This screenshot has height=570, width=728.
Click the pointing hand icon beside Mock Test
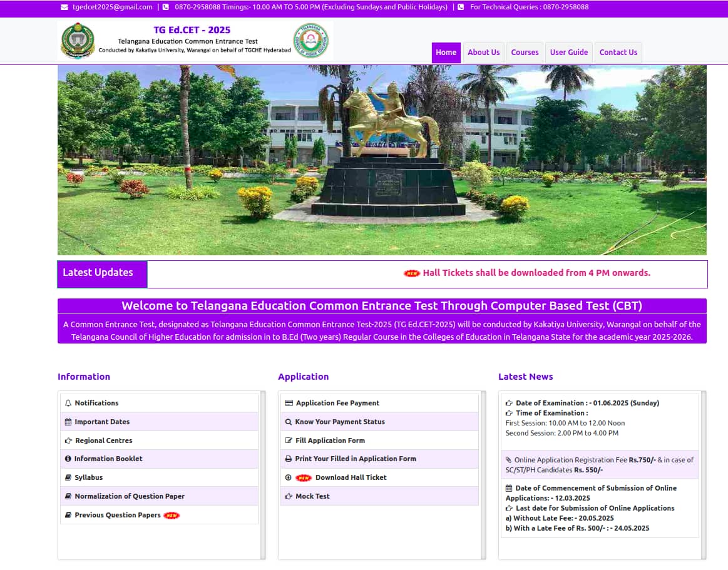coord(289,496)
